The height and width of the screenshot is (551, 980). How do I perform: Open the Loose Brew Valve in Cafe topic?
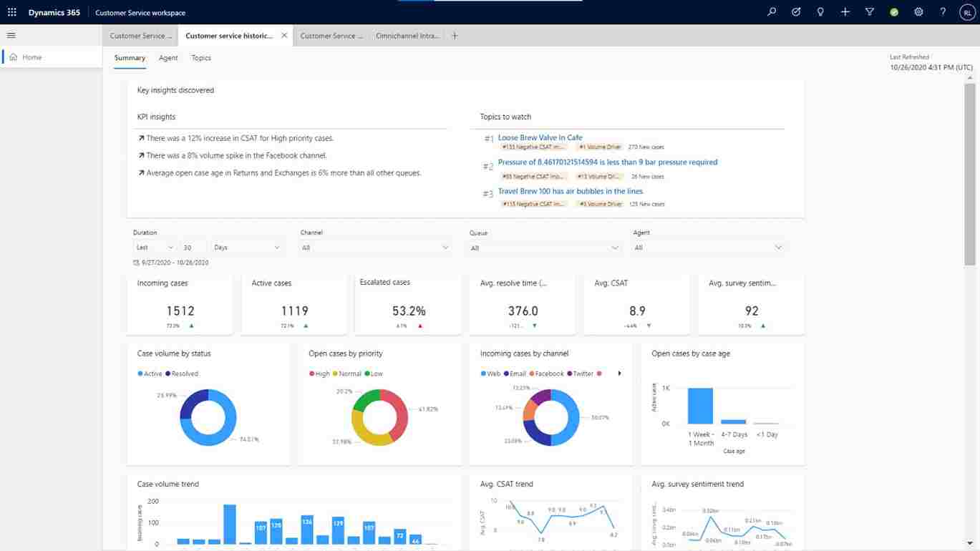(x=540, y=137)
